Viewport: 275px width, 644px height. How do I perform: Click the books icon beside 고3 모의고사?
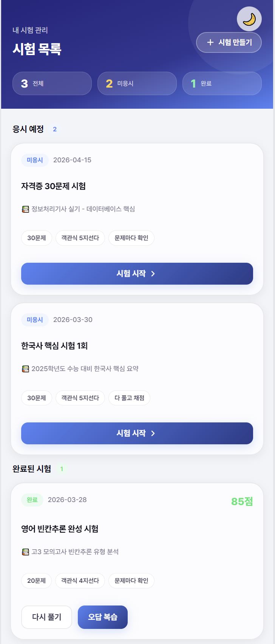pyautogui.click(x=25, y=552)
